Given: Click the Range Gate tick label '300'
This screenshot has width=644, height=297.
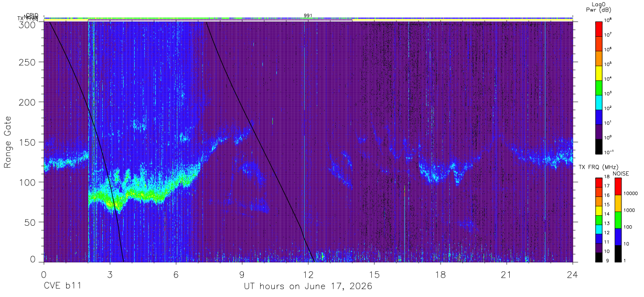Looking at the screenshot, I should point(27,25).
